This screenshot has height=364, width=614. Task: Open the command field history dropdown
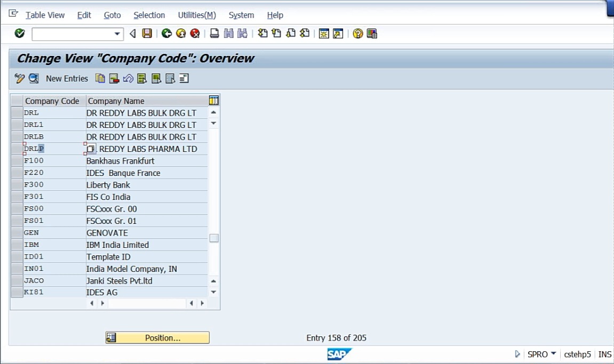pos(117,34)
